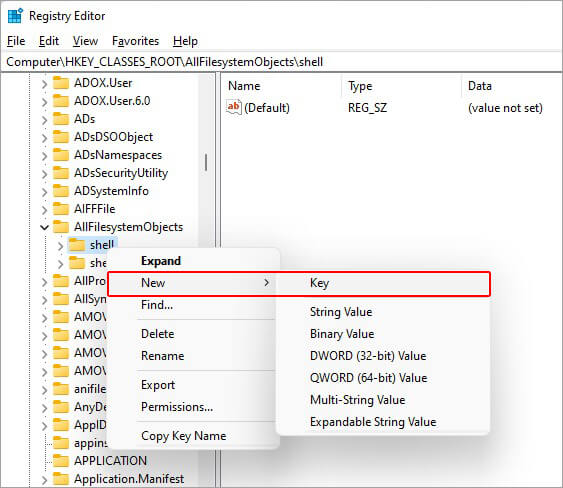Click the ADsSecurityUtility folder icon
This screenshot has height=488, width=563.
(x=61, y=173)
